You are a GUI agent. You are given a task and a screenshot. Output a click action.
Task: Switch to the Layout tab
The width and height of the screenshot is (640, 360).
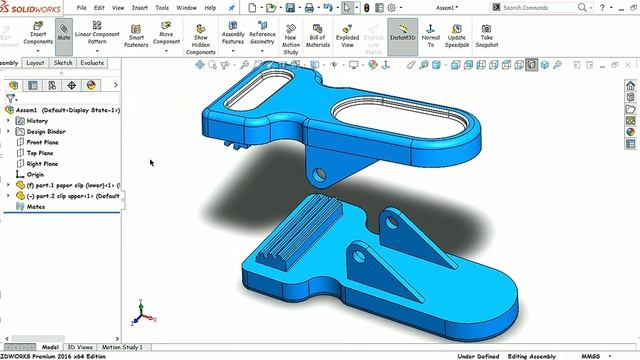[x=35, y=63]
